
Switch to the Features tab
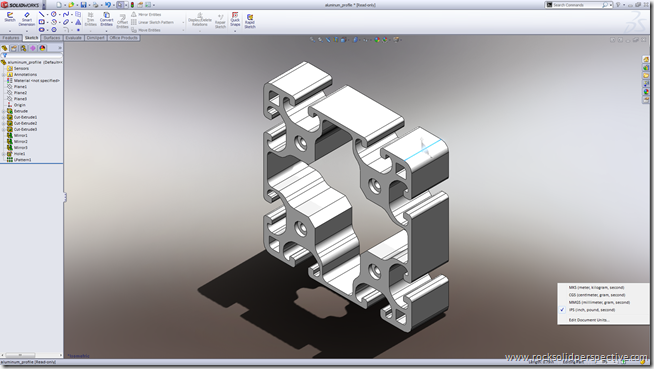tap(11, 38)
